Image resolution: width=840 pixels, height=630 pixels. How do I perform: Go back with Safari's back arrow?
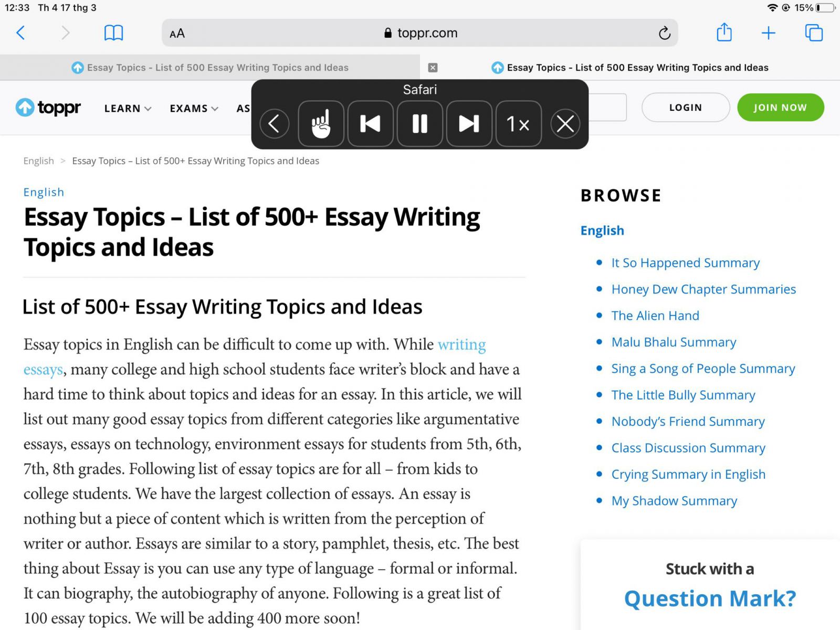pos(21,33)
